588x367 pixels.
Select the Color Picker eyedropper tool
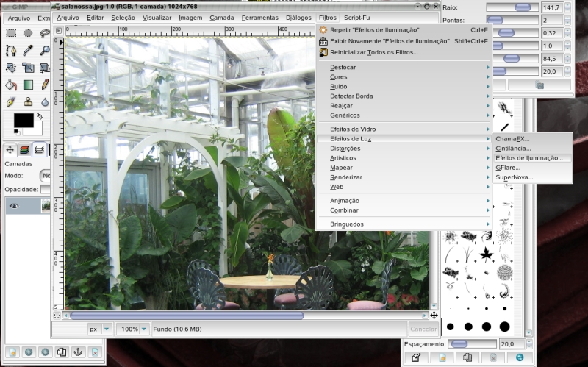(28, 50)
